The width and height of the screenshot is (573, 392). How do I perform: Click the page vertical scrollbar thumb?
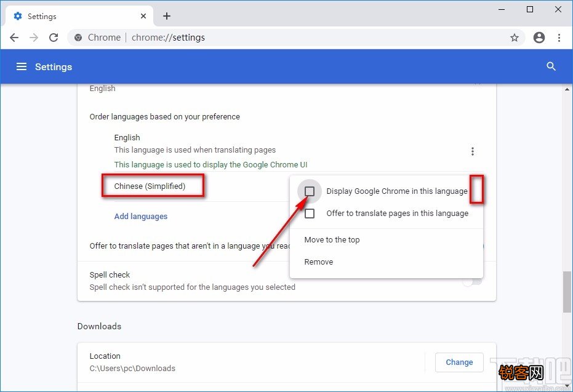[567, 292]
